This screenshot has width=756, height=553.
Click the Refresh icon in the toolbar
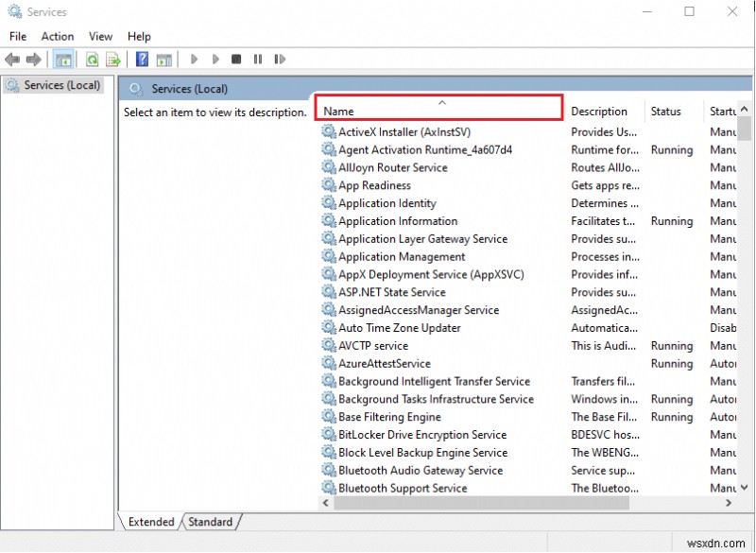coord(91,59)
